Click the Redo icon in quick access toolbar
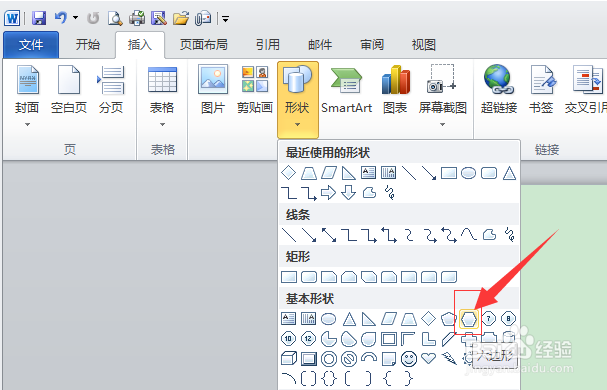 (93, 18)
